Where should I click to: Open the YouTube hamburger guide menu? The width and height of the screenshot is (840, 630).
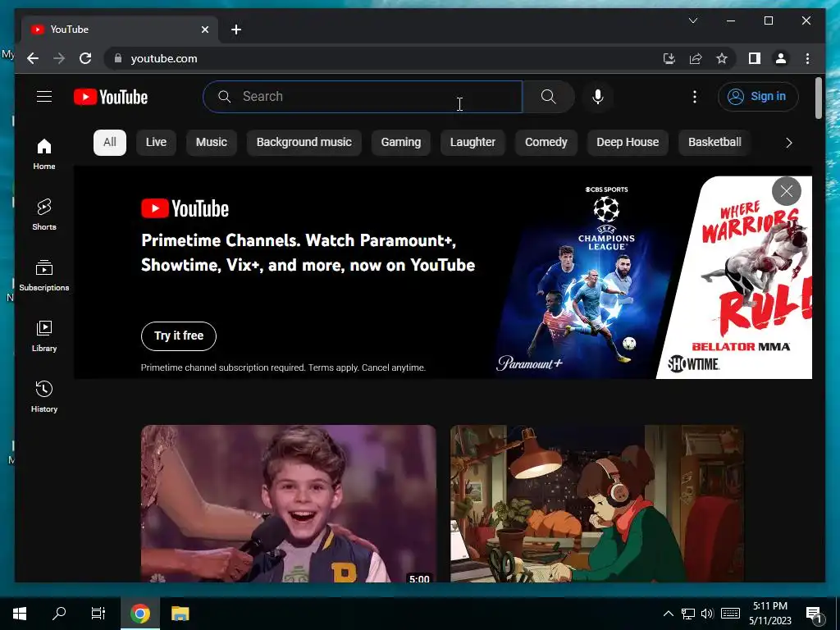click(x=44, y=97)
